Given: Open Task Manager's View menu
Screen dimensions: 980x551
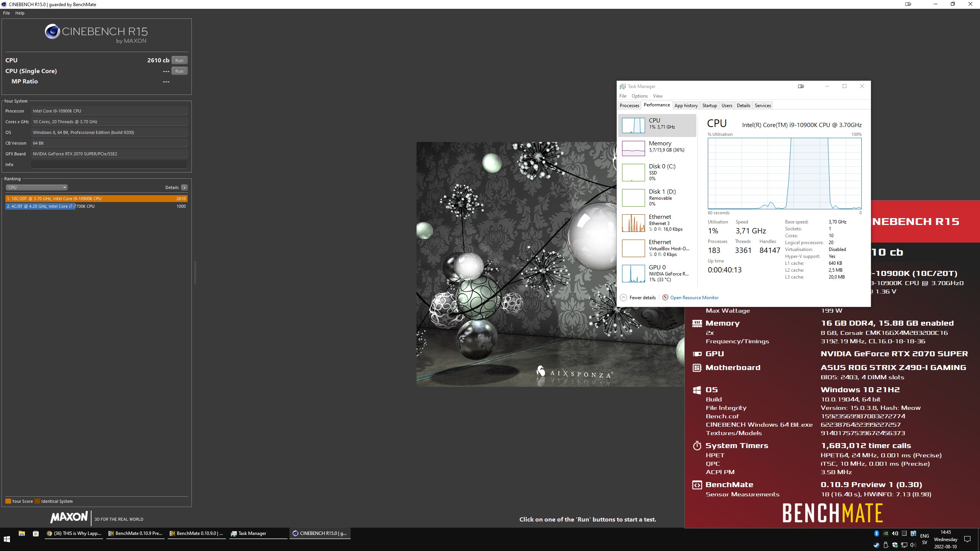Looking at the screenshot, I should point(658,96).
